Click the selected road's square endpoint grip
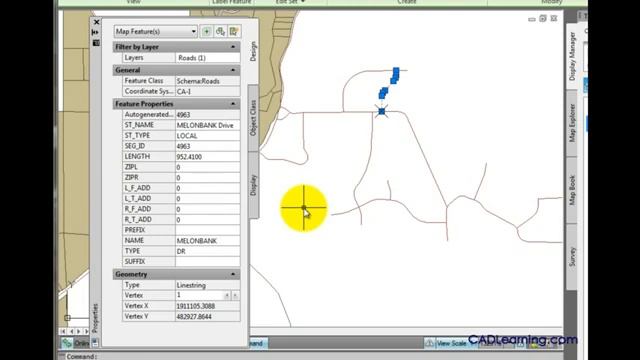 pos(382,111)
